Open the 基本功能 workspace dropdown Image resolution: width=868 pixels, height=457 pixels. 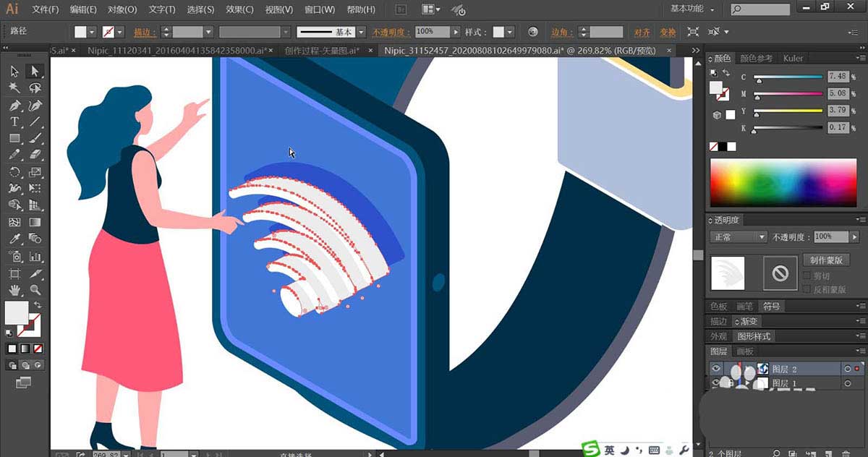pyautogui.click(x=692, y=9)
